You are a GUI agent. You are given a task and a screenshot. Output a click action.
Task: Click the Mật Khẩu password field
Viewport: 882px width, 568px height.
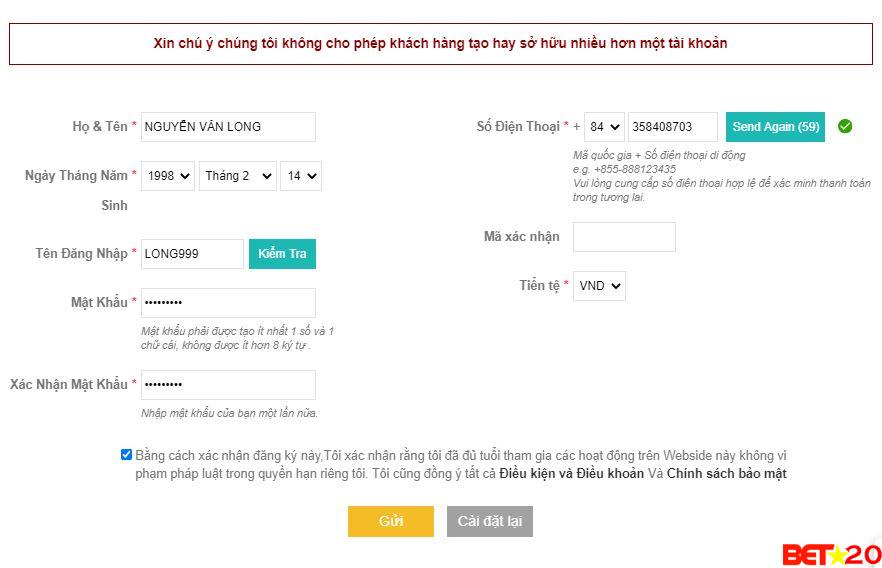pos(228,303)
